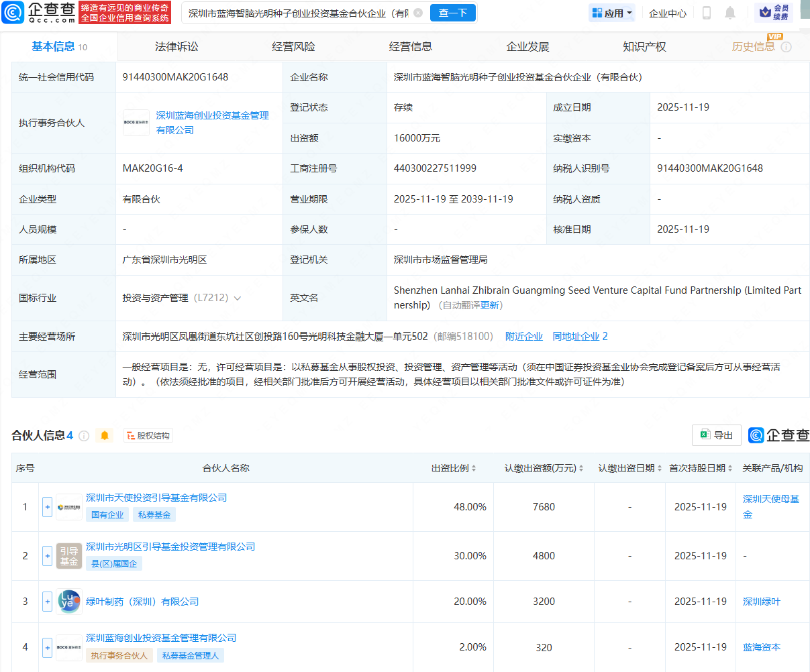This screenshot has width=810, height=672.
Task: Click the info icon beside 历史信息
Action: coord(787,47)
